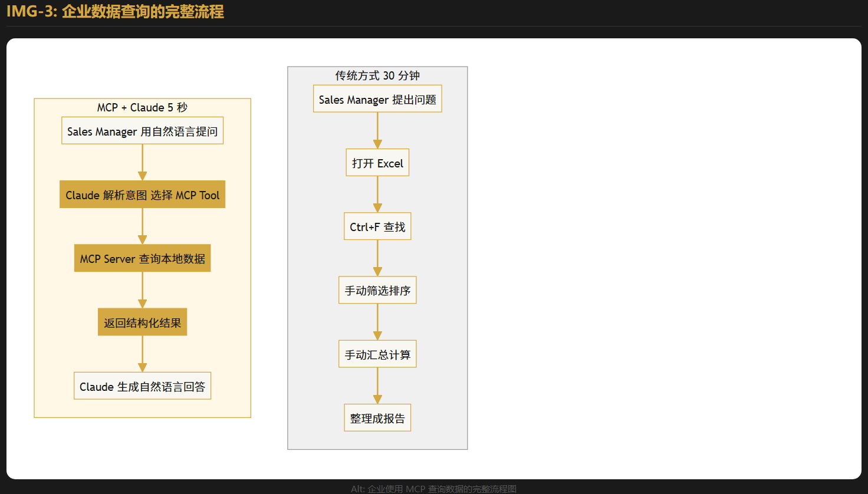The height and width of the screenshot is (494, 868).
Task: Click the arrow from 返回结构化结果 to Claude 生成自然语言回答
Action: 142,354
